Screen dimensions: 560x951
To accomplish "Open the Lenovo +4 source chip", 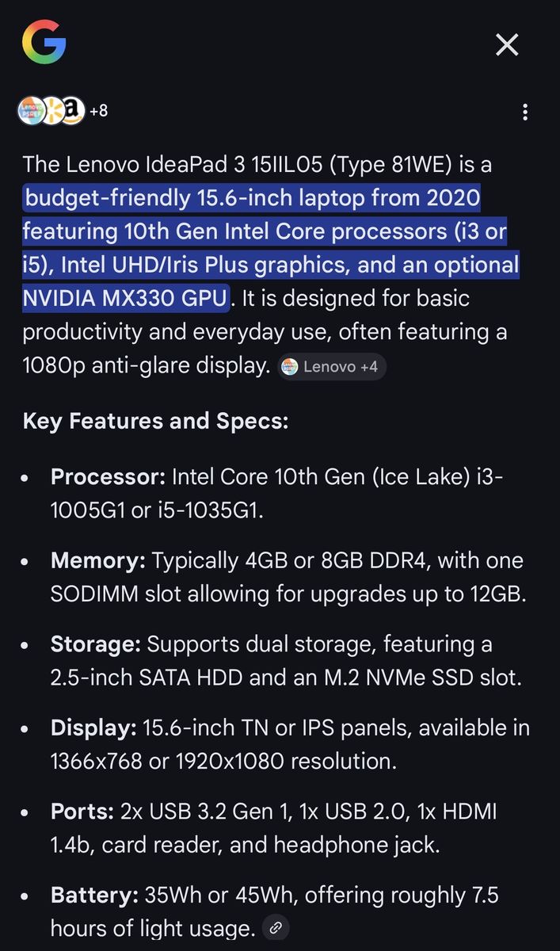I will click(x=332, y=367).
